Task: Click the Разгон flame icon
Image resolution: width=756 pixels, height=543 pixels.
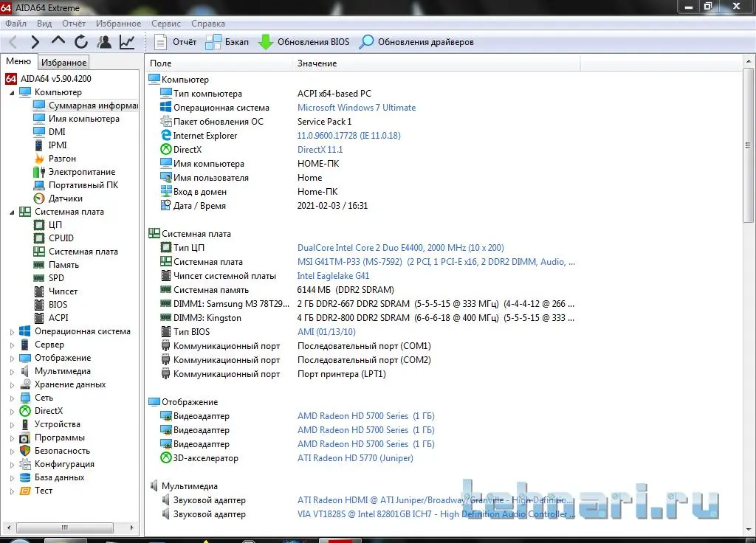Action: tap(39, 158)
